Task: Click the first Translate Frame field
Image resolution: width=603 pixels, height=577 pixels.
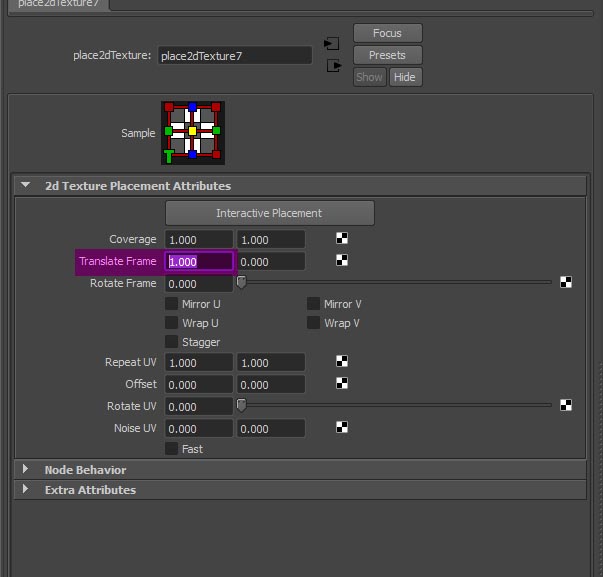Action: pos(199,262)
